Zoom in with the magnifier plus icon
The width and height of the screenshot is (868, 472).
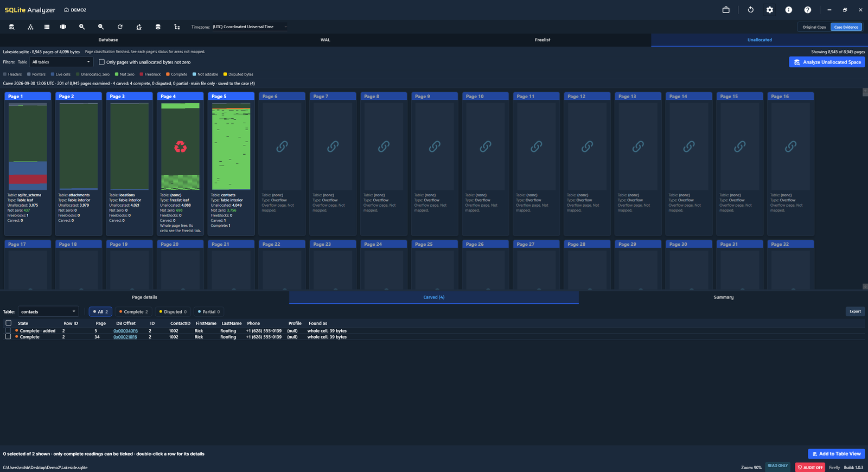click(82, 27)
